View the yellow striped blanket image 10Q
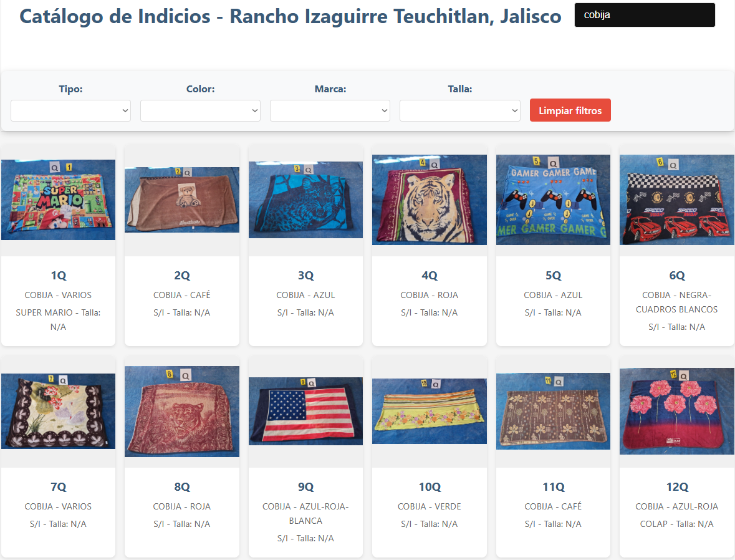This screenshot has width=735, height=560. click(430, 412)
